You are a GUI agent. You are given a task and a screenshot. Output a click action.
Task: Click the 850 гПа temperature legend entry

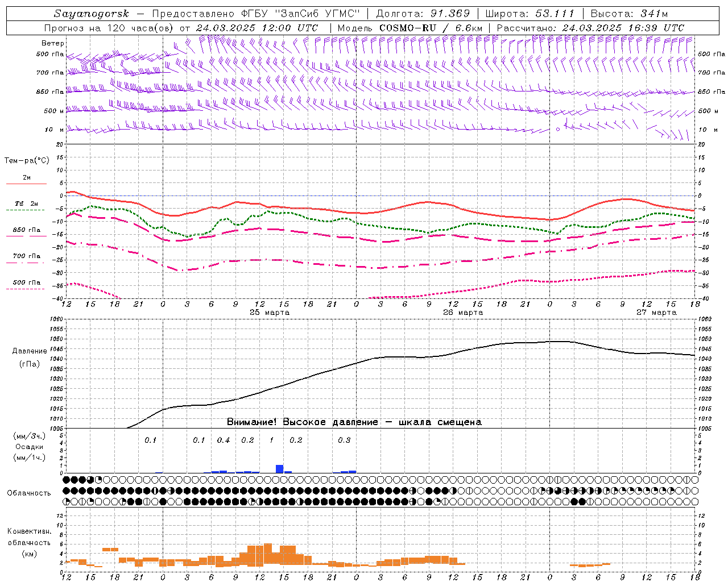[x=27, y=230]
